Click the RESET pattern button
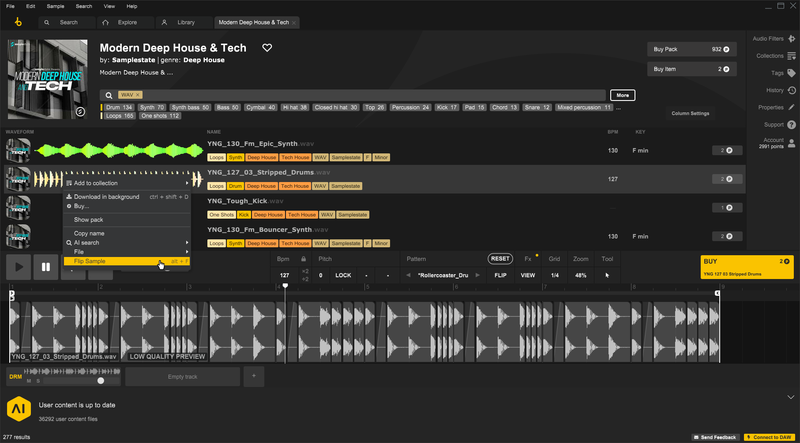The image size is (800, 443). tap(500, 259)
